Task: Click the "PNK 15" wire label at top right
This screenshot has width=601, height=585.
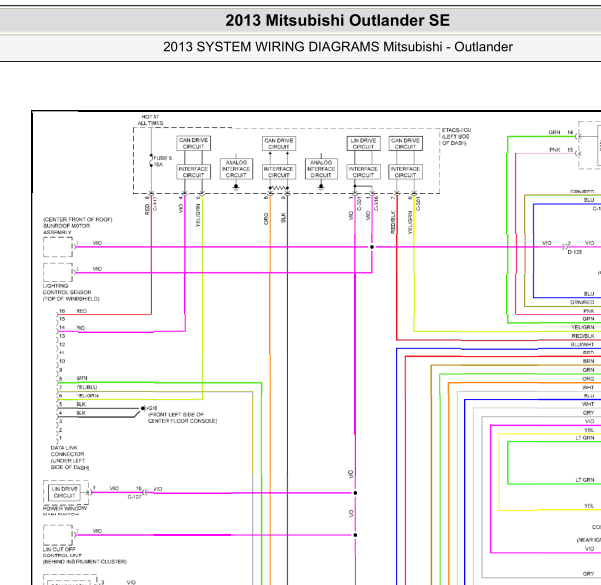Action: (561, 150)
